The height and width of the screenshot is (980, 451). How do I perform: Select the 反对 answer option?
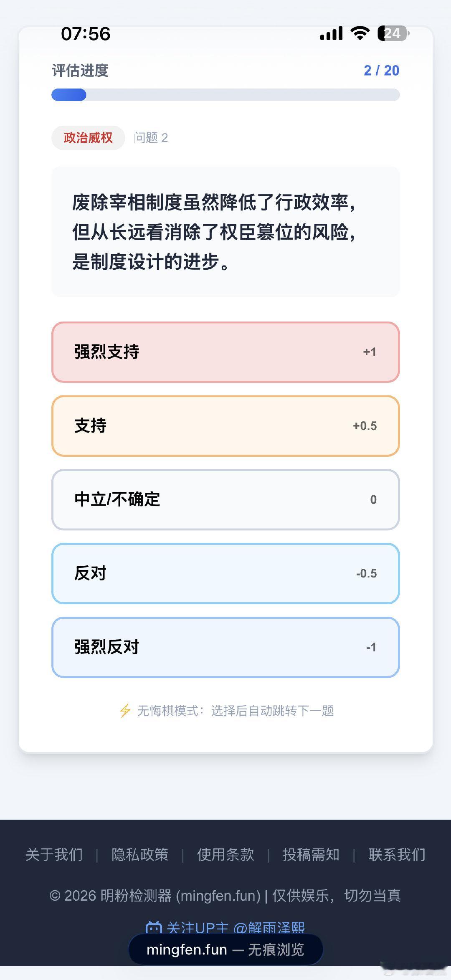tap(225, 573)
